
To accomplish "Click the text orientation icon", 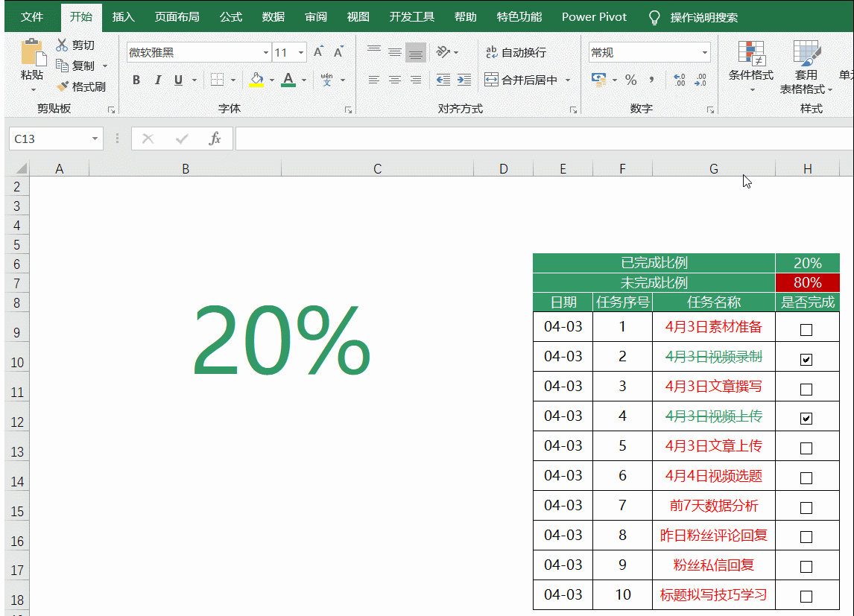I will click(x=443, y=51).
